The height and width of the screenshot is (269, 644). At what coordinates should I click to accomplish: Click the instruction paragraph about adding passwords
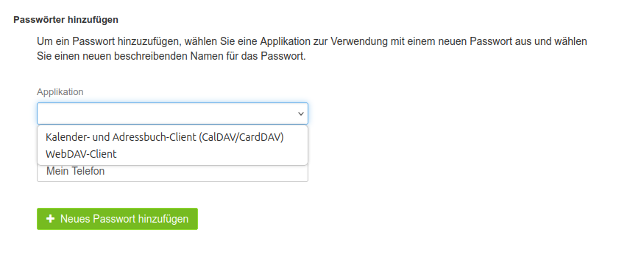click(x=312, y=49)
